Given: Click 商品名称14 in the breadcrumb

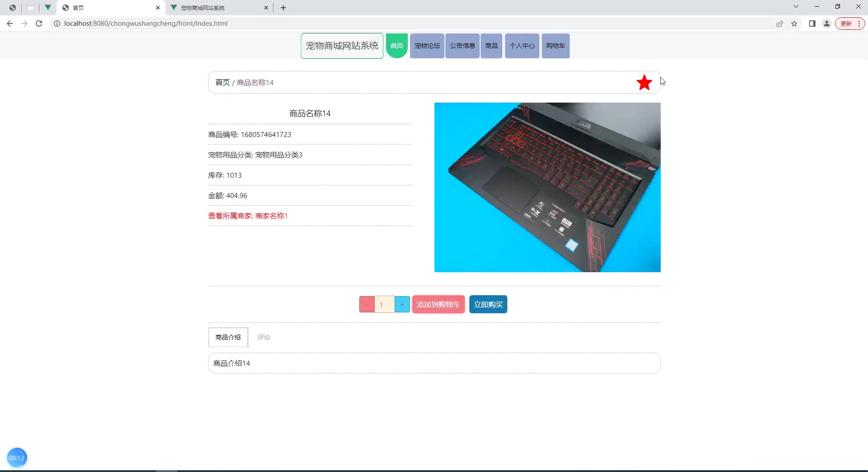Looking at the screenshot, I should point(255,82).
